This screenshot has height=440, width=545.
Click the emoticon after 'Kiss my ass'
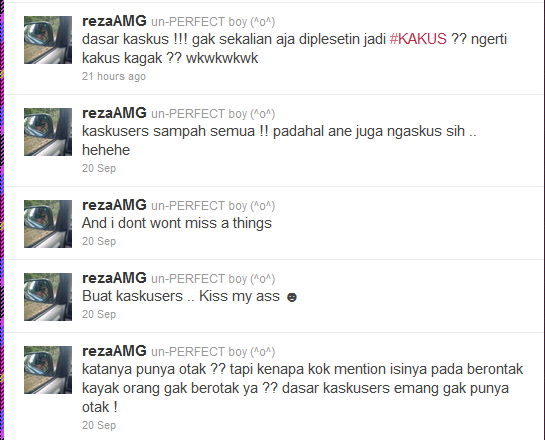pyautogui.click(x=292, y=297)
